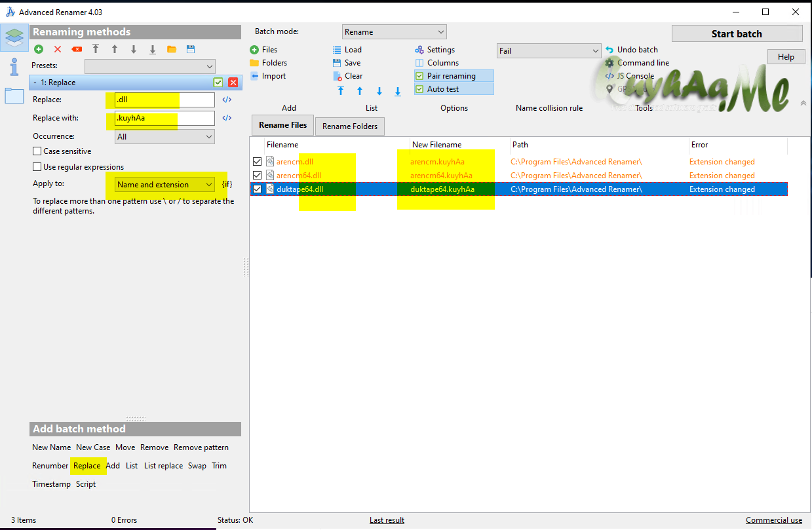Clear the file list

(x=348, y=76)
